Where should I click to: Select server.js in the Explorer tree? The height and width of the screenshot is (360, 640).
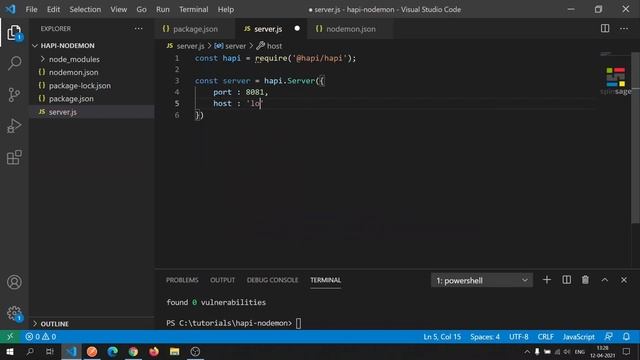point(92,112)
